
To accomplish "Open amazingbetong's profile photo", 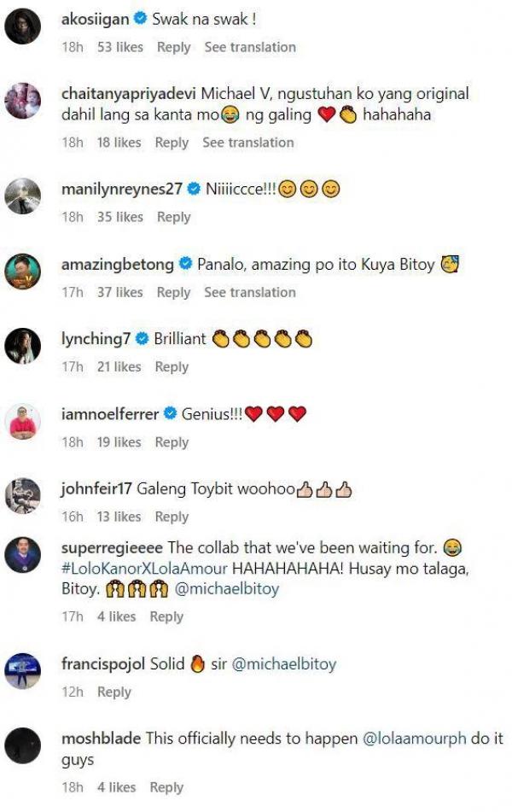I will (x=23, y=272).
